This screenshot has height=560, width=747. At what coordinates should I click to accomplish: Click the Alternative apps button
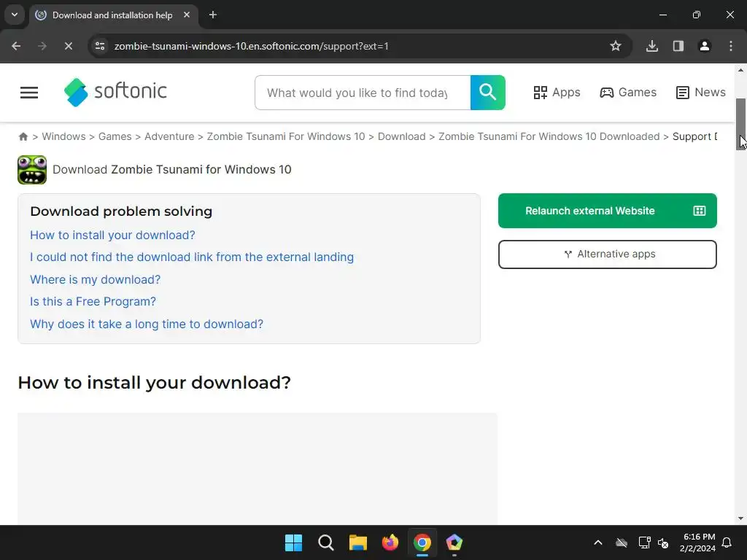coord(608,254)
